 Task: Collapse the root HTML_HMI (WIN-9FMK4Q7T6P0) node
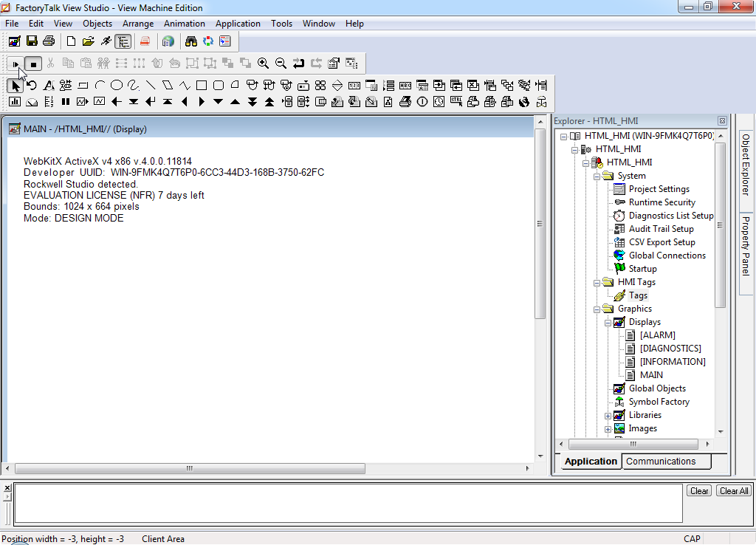[563, 137]
